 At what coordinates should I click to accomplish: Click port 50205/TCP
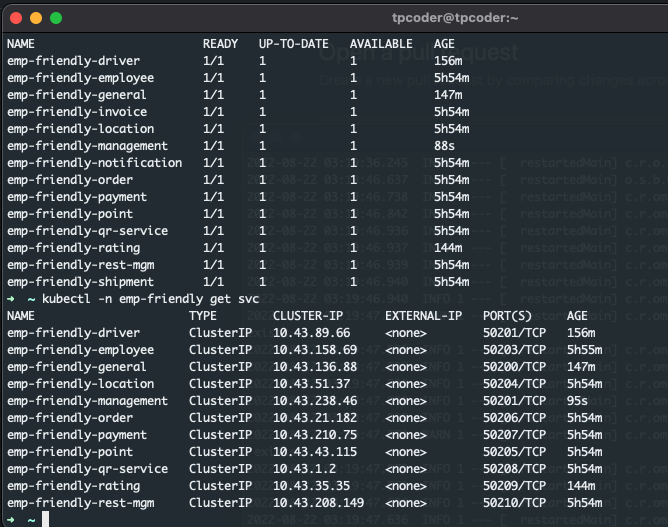pyautogui.click(x=514, y=452)
